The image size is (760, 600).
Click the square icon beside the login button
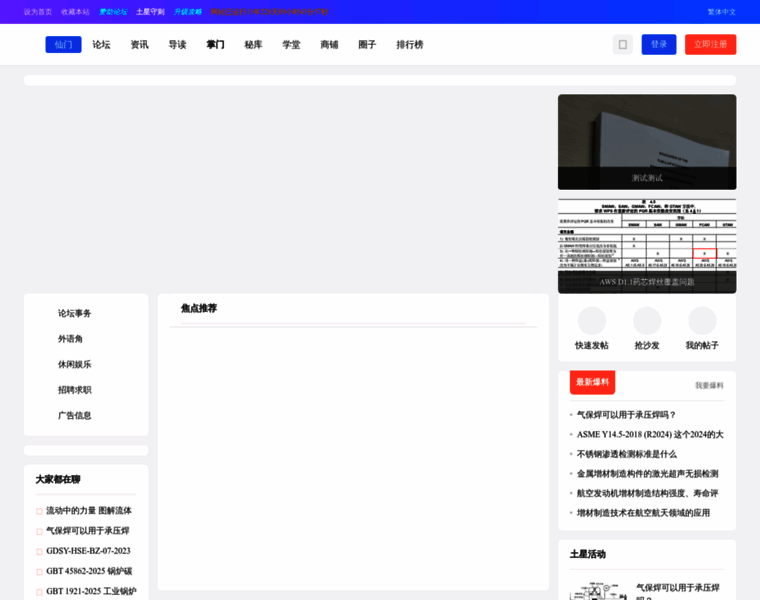(622, 45)
